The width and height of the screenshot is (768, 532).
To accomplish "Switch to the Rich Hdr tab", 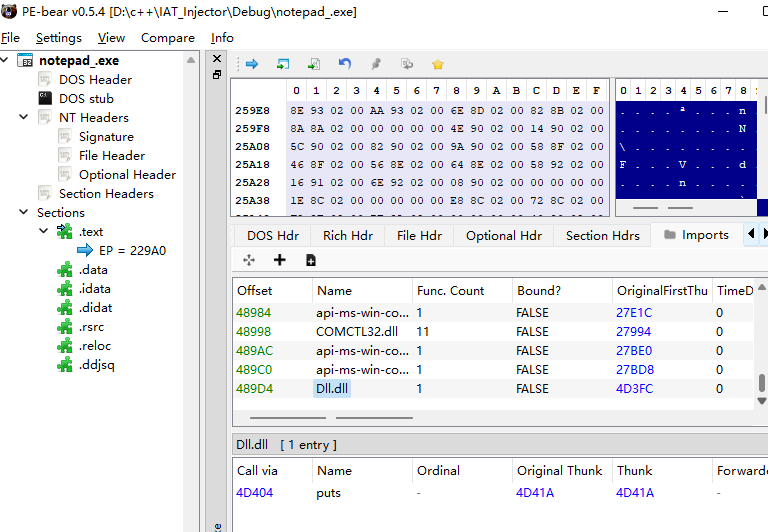I will point(348,236).
